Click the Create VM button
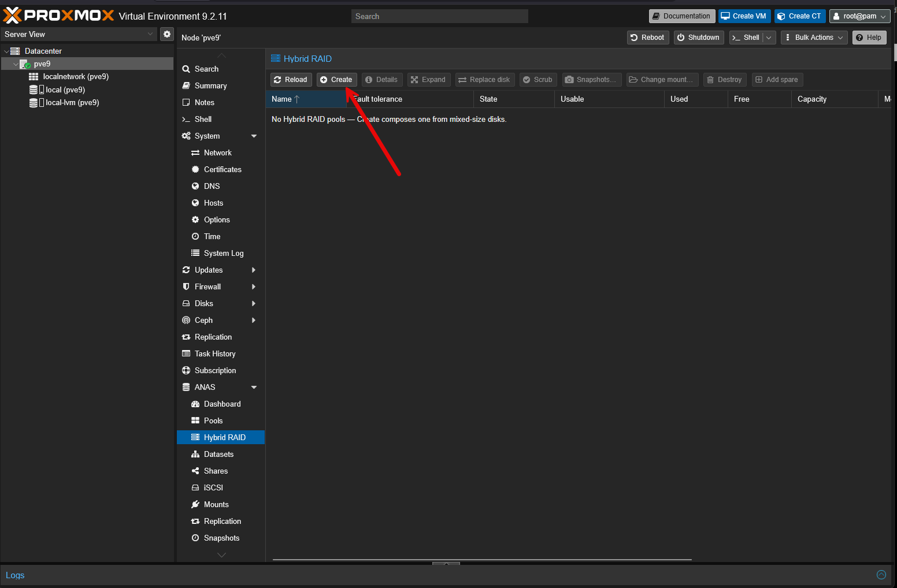This screenshot has width=897, height=588. (744, 16)
